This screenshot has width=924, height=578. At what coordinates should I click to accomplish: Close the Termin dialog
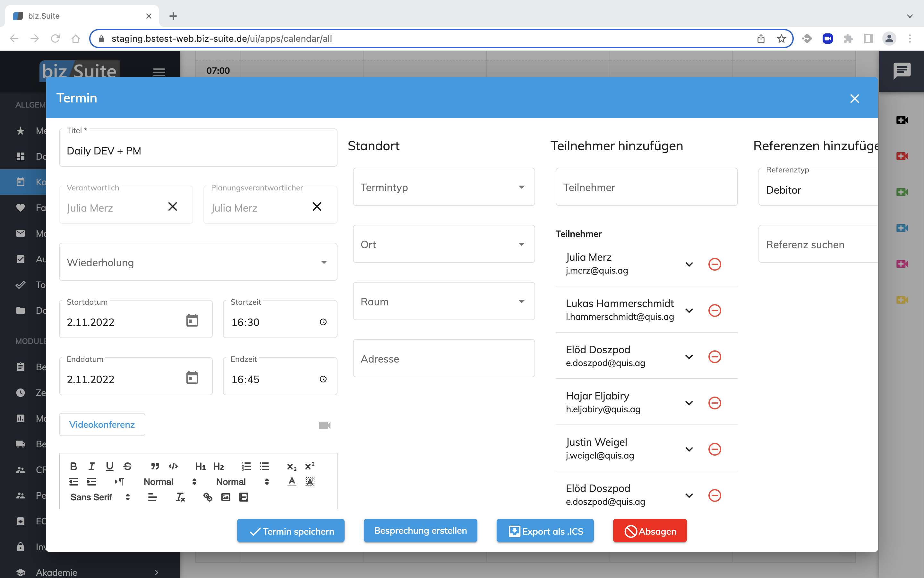854,99
